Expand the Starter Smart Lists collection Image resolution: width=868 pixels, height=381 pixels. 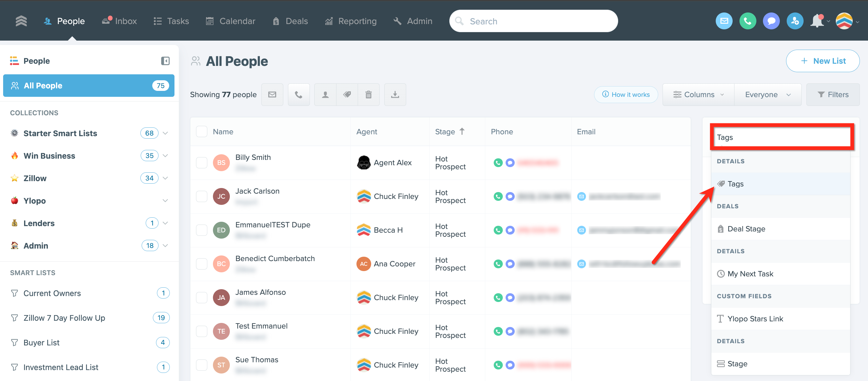(x=165, y=133)
